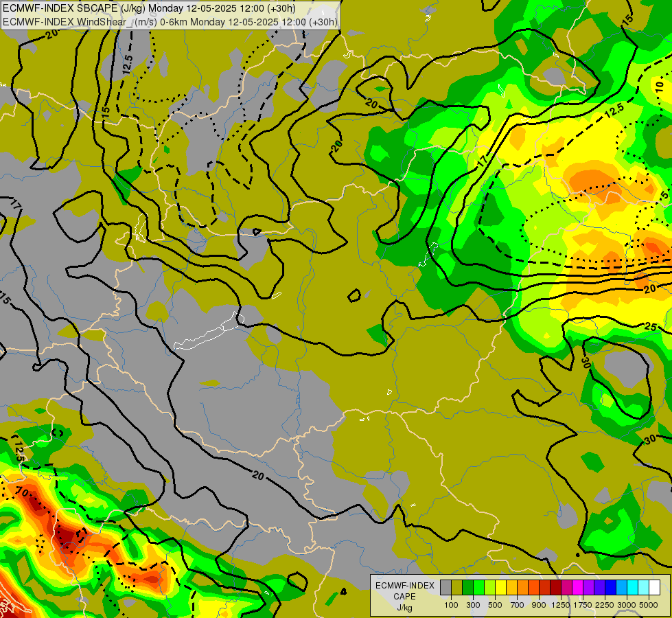Click the 700 tick value in the legend

tap(518, 605)
